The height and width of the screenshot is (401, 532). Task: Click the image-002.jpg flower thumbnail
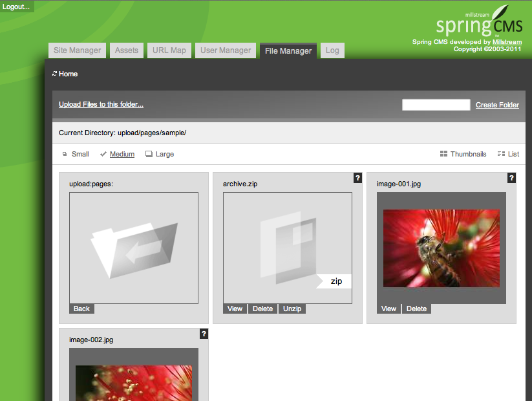pos(134,383)
